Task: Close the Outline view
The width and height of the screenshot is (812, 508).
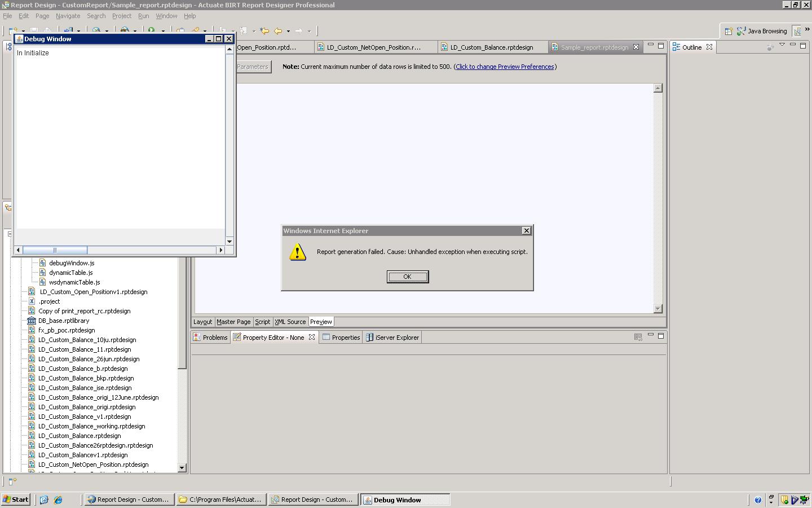Action: (709, 47)
